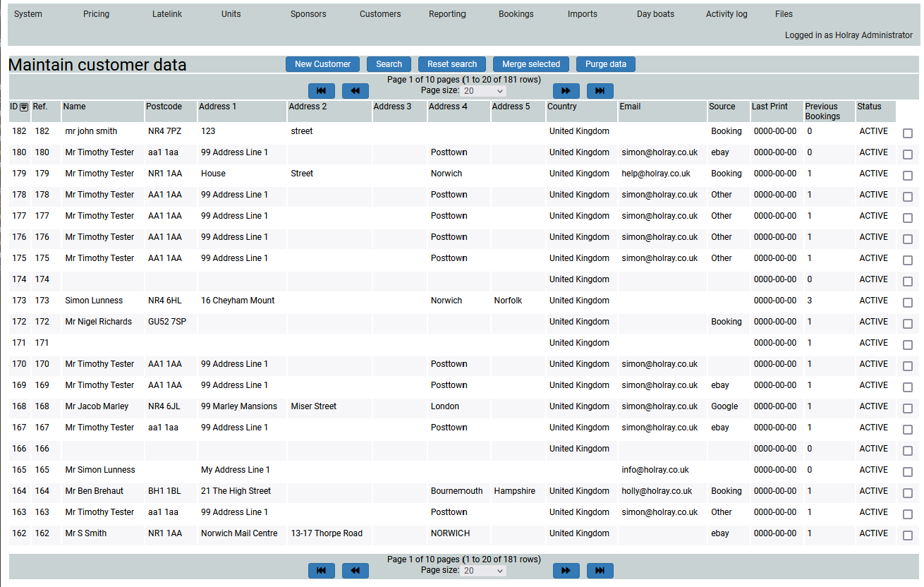Go to first page using top pagination icon

322,91
